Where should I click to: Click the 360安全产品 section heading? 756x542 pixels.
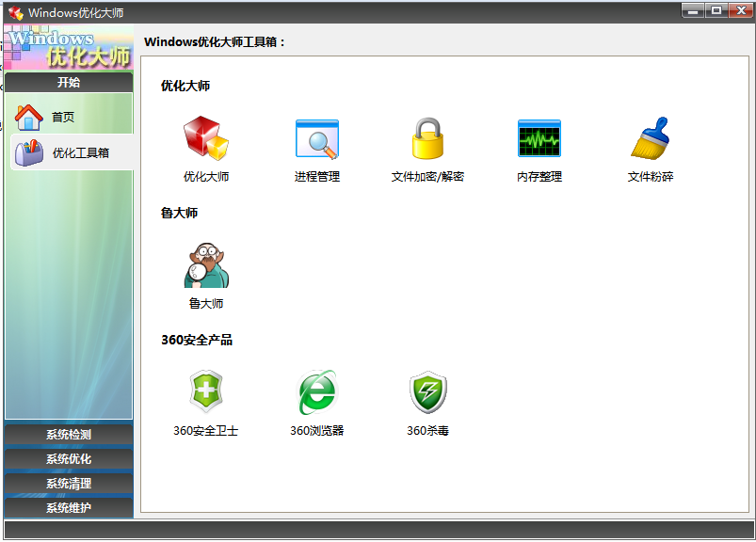pyautogui.click(x=197, y=340)
